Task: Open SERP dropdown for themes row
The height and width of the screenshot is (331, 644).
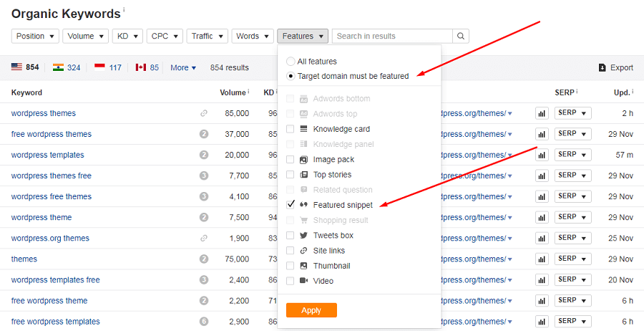Action: pyautogui.click(x=573, y=259)
